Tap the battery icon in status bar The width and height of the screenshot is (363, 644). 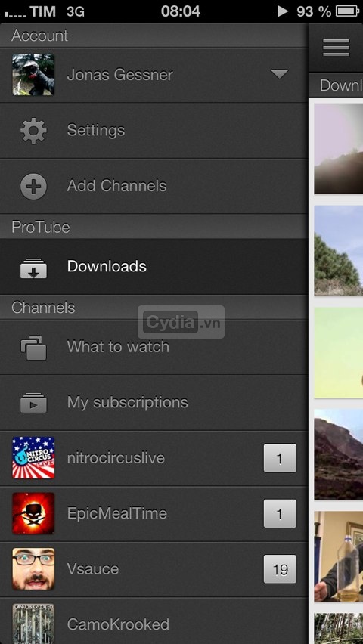(x=348, y=11)
